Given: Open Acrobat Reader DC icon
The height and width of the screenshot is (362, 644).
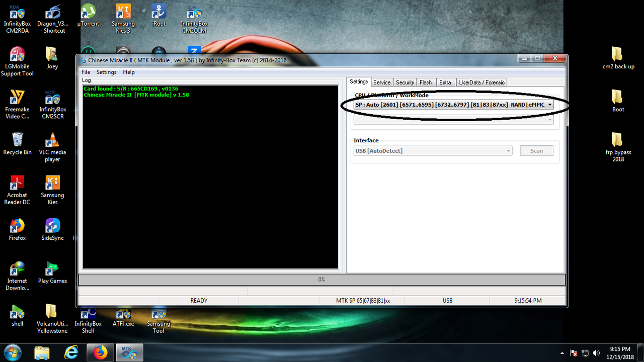Looking at the screenshot, I should pos(17,190).
